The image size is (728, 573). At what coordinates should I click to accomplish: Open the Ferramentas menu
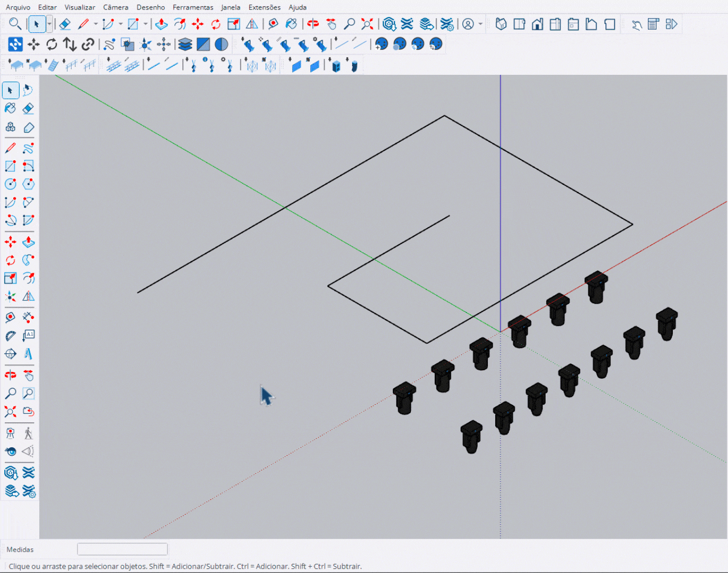click(x=192, y=7)
